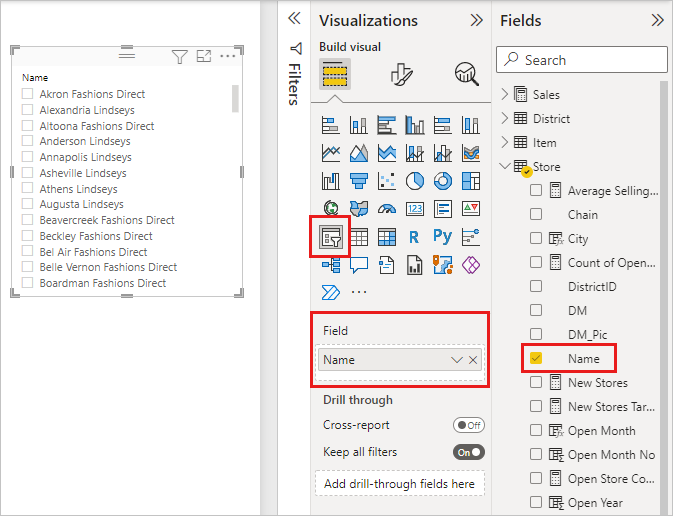Turn off Keep all filters toggle
The width and height of the screenshot is (673, 516).
click(x=469, y=452)
